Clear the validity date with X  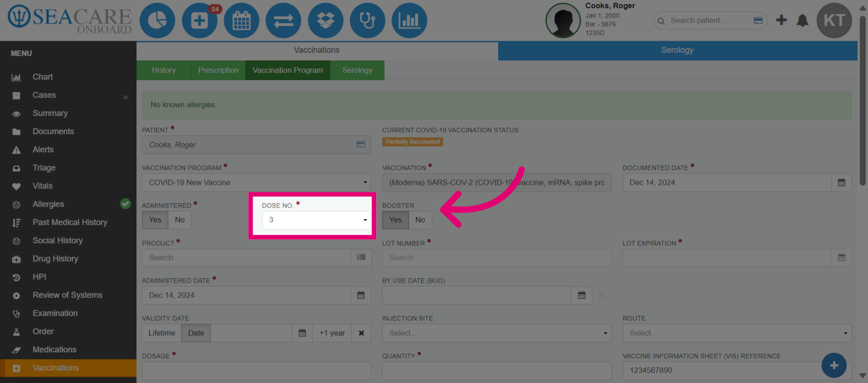361,333
